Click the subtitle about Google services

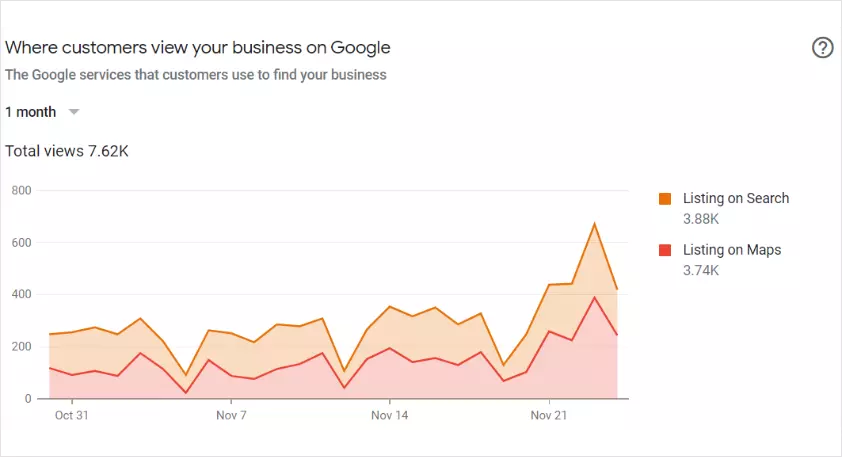click(x=196, y=74)
